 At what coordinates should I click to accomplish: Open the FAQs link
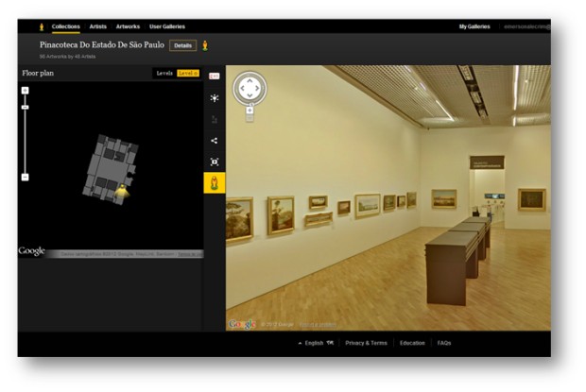pos(444,343)
